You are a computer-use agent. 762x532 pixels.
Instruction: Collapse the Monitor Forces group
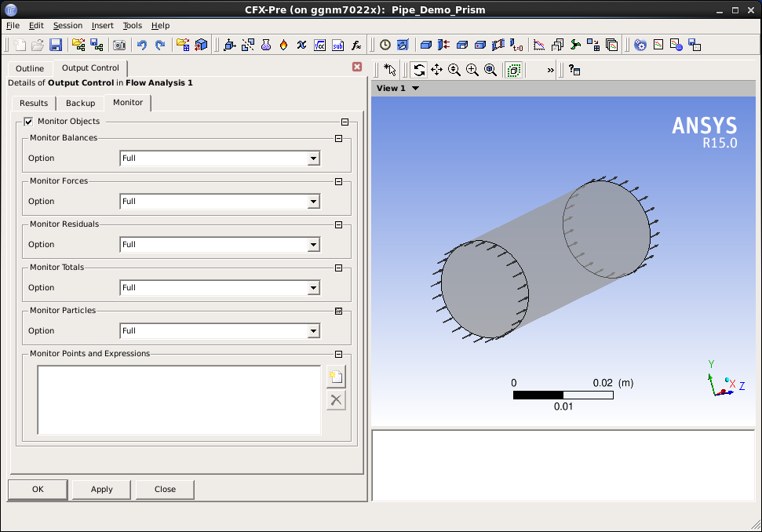pos(339,182)
